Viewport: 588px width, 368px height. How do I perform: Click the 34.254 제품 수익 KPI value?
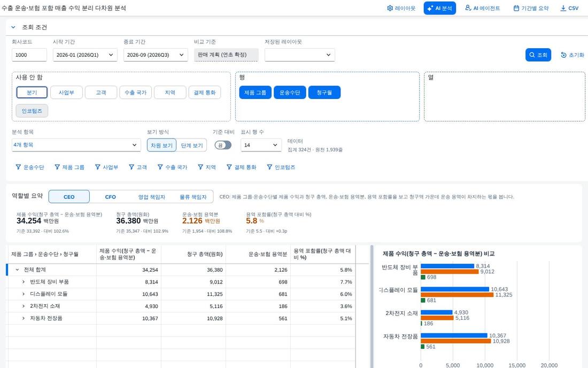[x=29, y=221]
